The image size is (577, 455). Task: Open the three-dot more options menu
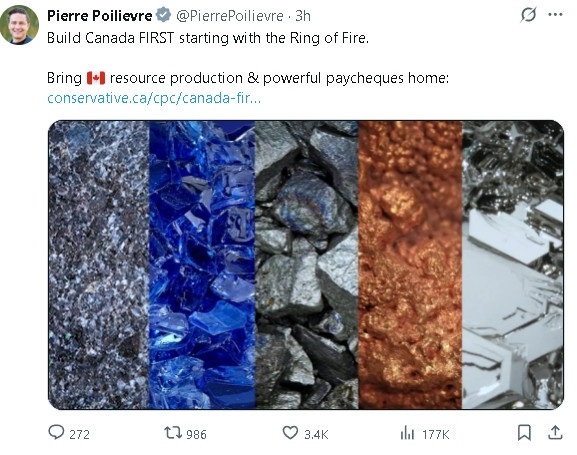(x=555, y=15)
